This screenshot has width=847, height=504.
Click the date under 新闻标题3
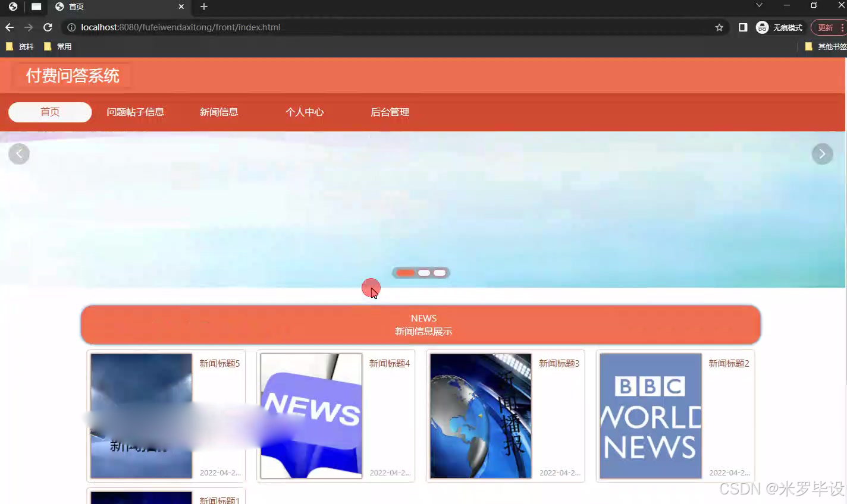[560, 473]
